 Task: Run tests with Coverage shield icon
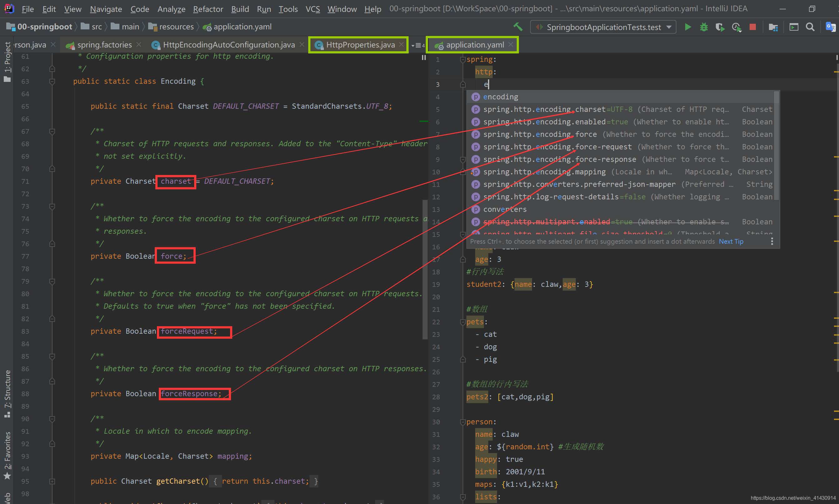tap(720, 27)
